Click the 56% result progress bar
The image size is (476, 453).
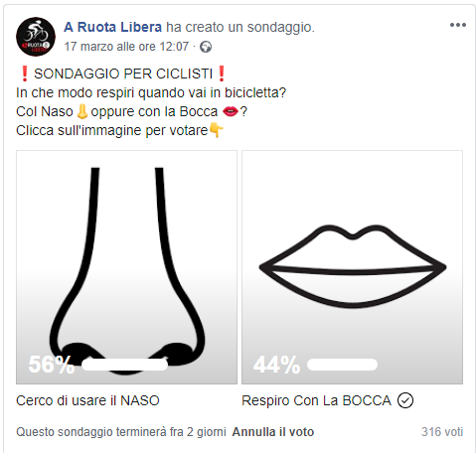pyautogui.click(x=124, y=365)
